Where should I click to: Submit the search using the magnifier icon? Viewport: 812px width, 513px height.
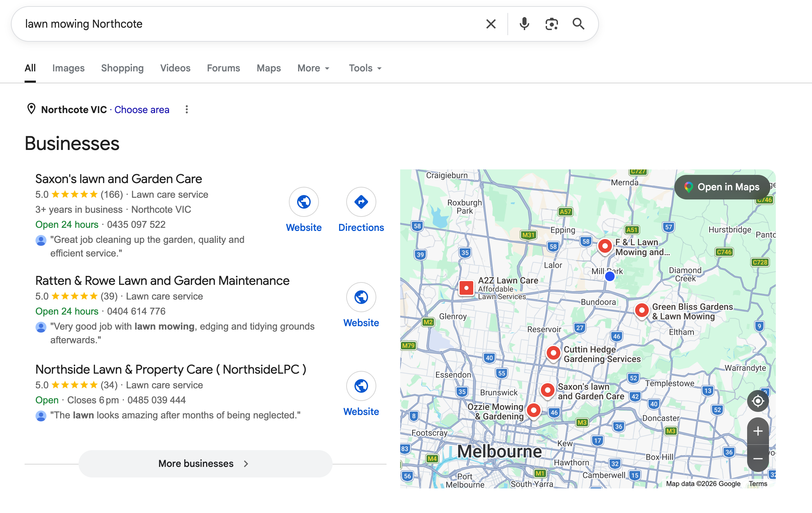pyautogui.click(x=578, y=24)
